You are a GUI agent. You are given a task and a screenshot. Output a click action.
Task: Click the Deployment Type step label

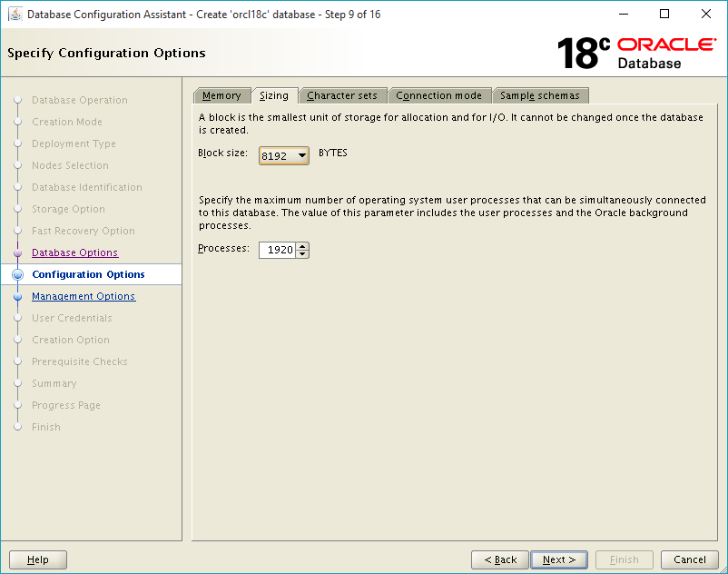(x=74, y=144)
